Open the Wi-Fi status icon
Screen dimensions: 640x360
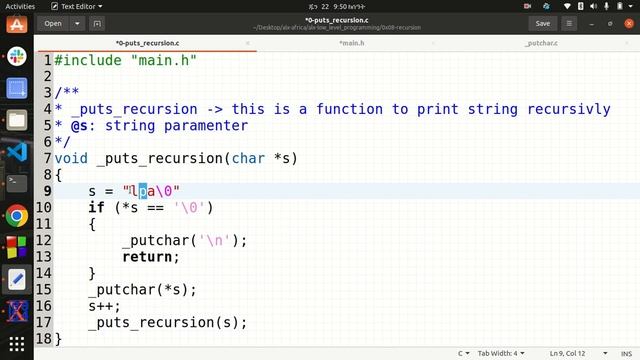click(567, 6)
